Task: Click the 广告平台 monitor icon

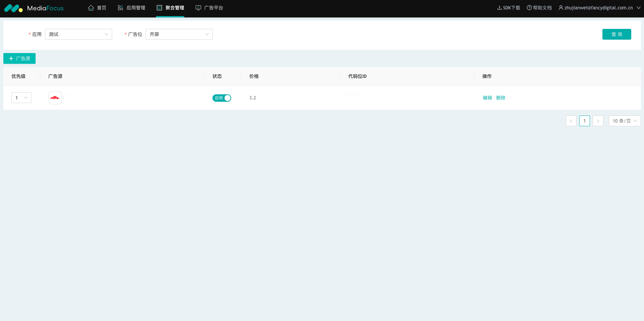Action: click(x=198, y=8)
